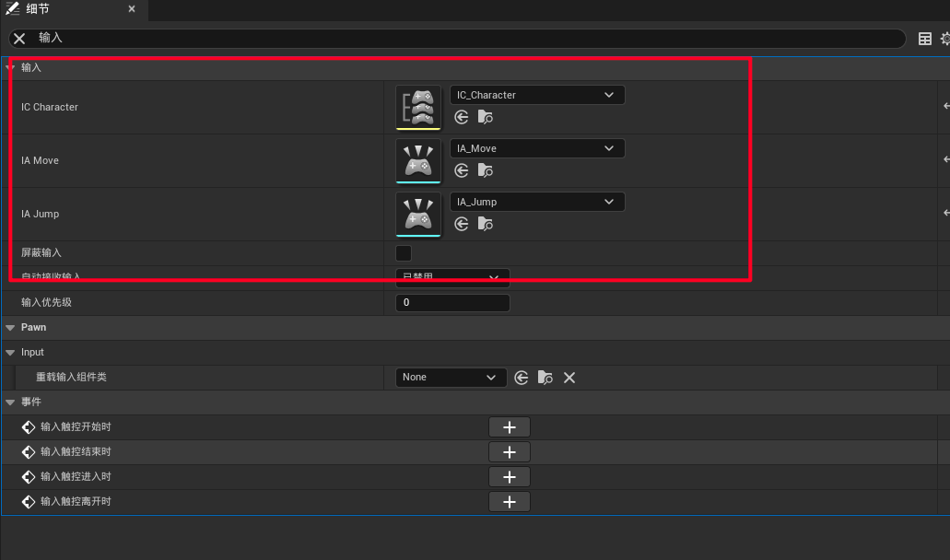Clear the 重载输入组件类 value with X icon

(569, 378)
